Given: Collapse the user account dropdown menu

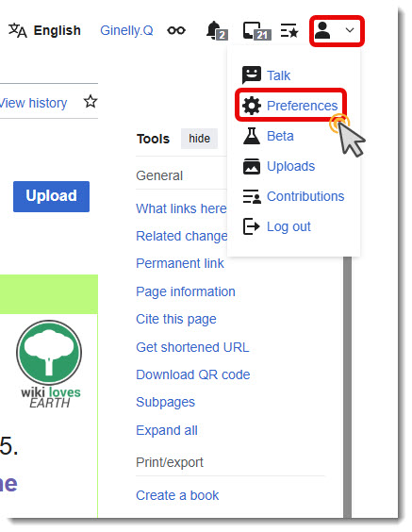Looking at the screenshot, I should pos(337,30).
